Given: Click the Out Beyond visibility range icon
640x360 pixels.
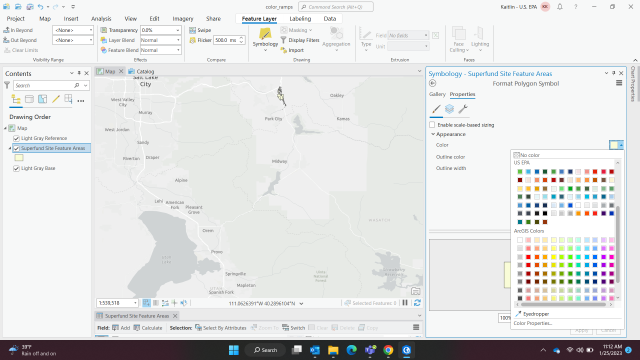Looking at the screenshot, I should (x=6, y=40).
